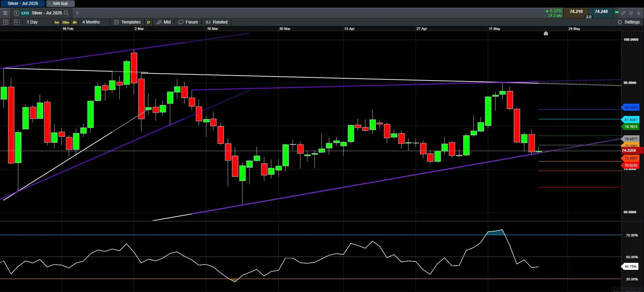Open chart Settings with the gear icon
Viewport: 644px width, 292px height.
pos(620,22)
